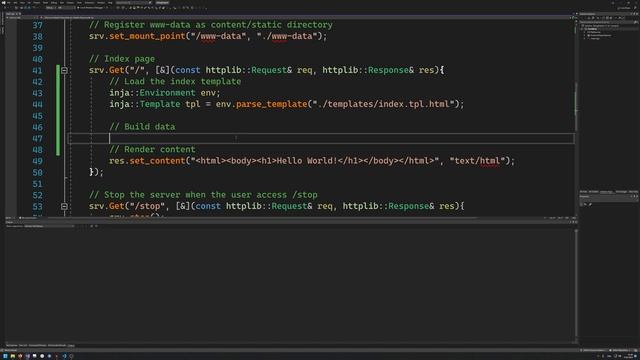The height and width of the screenshot is (360, 640).
Task: Open Visual Studio Code from the taskbar
Action: coord(64,356)
